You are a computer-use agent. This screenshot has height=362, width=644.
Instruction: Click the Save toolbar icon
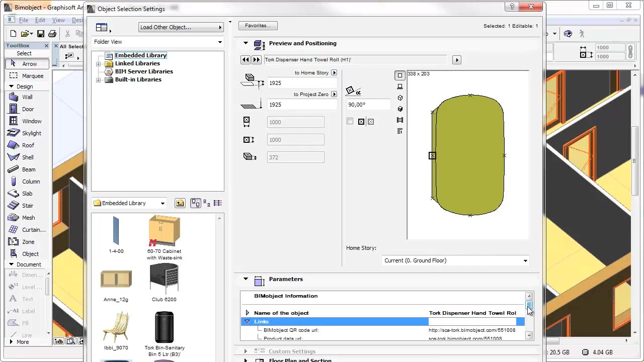(x=41, y=34)
